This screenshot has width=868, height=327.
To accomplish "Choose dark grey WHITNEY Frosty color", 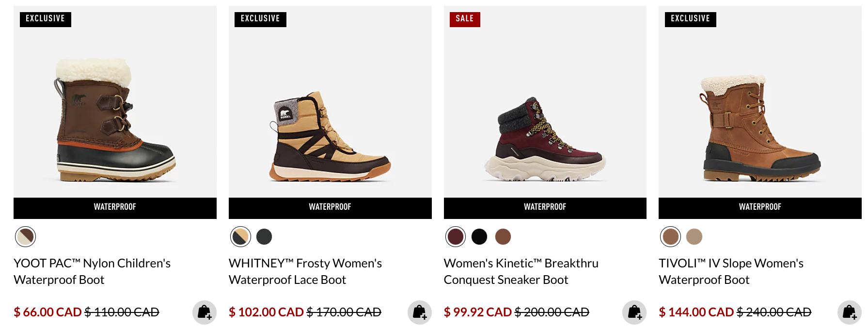I will click(x=264, y=237).
